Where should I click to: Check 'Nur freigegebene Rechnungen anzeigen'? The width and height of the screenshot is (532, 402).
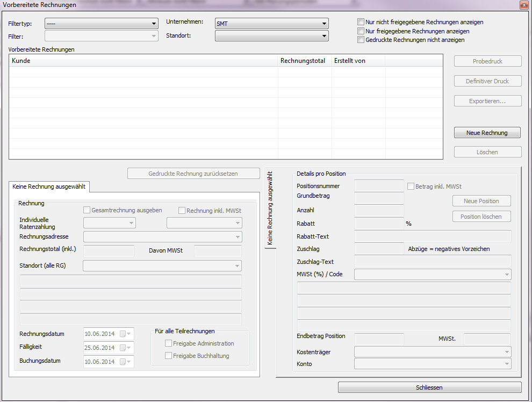361,31
